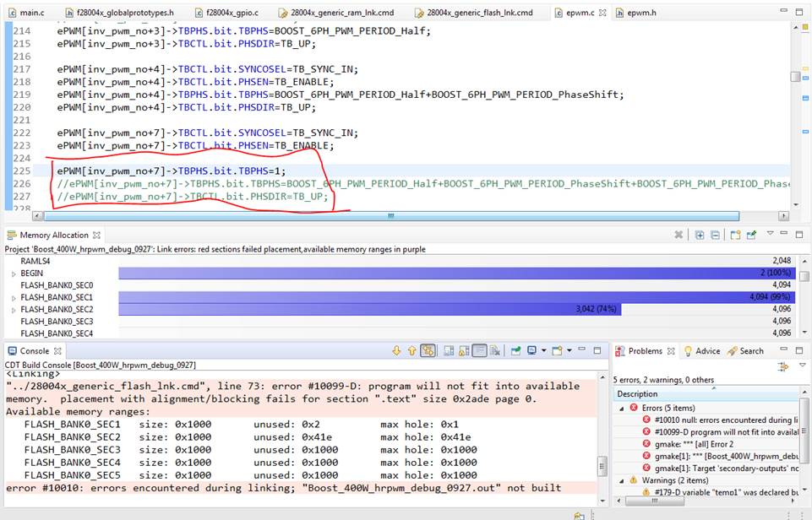Screen dimensions: 812x520
Task: Select error #10099-D program will not fit
Action: [x=722, y=431]
